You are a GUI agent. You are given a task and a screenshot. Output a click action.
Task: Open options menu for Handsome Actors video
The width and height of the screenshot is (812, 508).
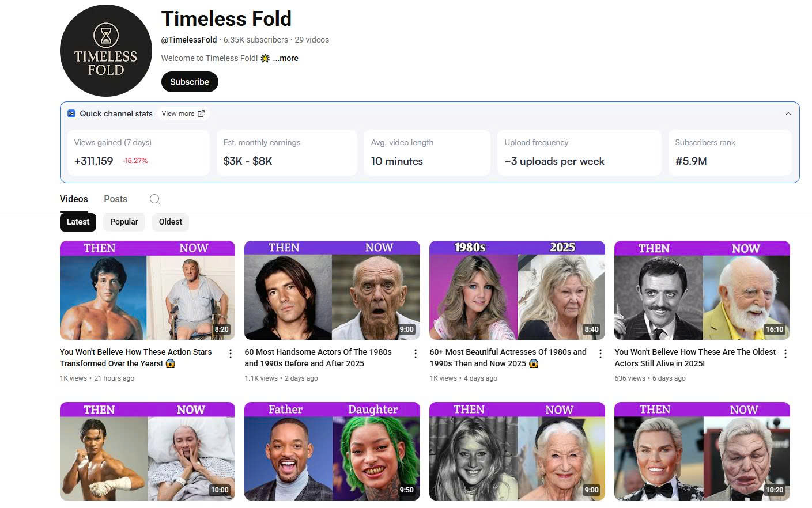[x=416, y=354]
